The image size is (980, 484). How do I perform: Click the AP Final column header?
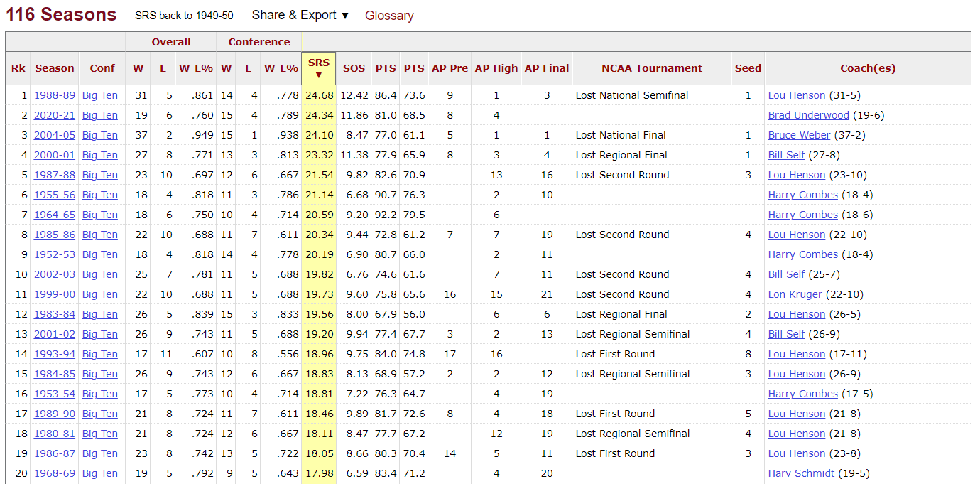coord(546,68)
